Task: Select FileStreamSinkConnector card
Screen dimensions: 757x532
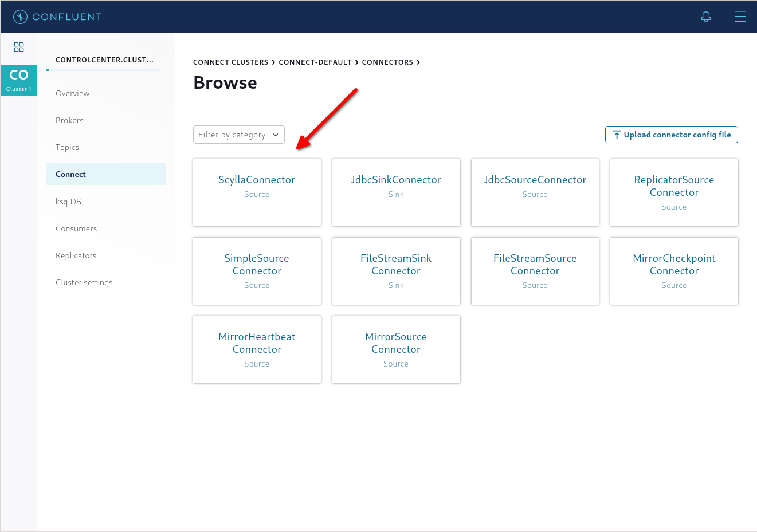Action: tap(396, 271)
